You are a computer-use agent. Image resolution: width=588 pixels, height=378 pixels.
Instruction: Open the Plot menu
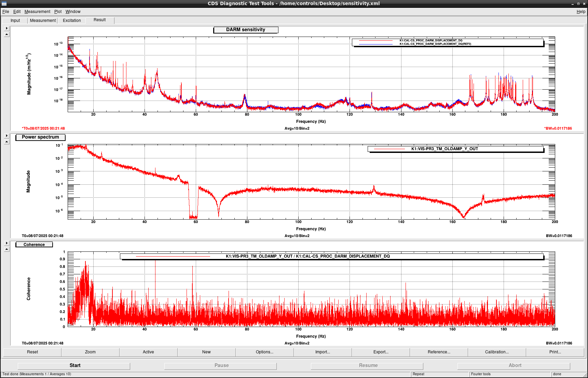pos(58,12)
